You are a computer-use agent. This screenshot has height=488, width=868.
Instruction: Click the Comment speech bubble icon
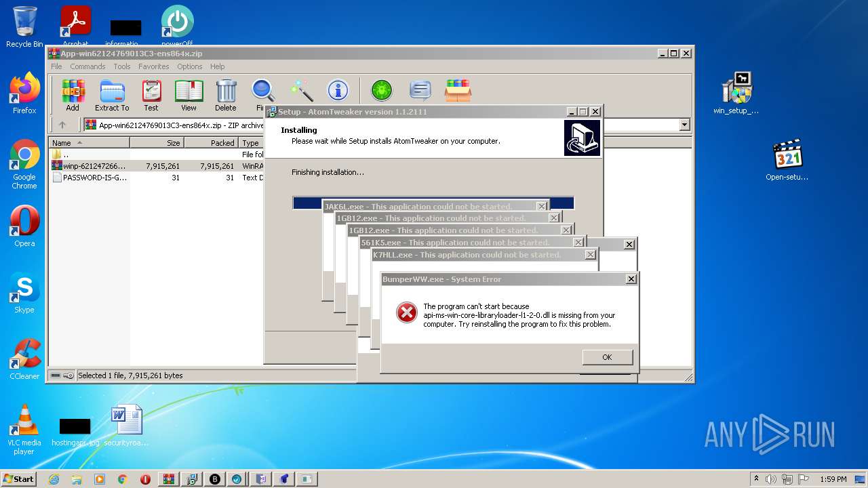[420, 90]
